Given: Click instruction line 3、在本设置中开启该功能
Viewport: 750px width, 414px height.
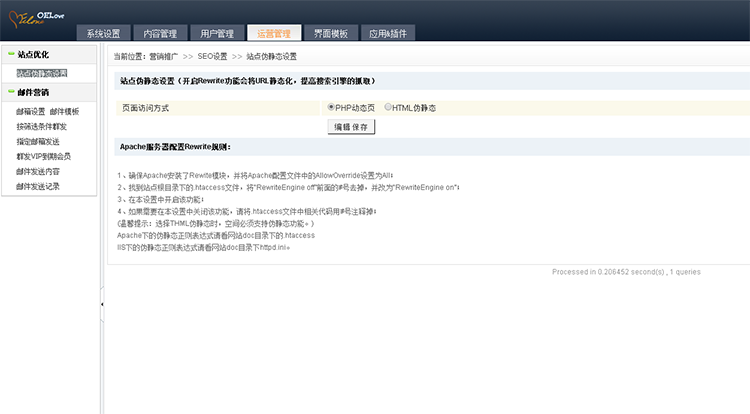Looking at the screenshot, I should coord(161,199).
